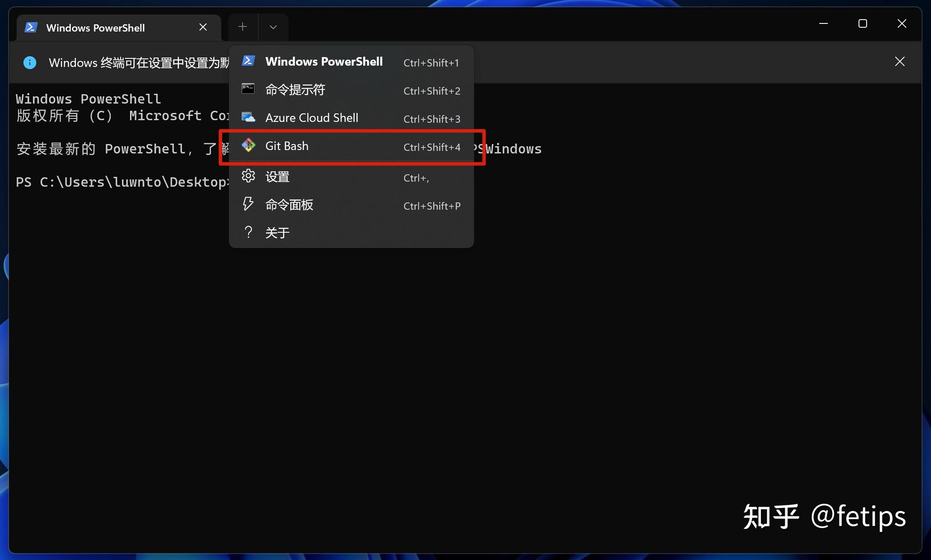The width and height of the screenshot is (931, 560).
Task: Open the 关于 (About) entry
Action: [x=277, y=232]
